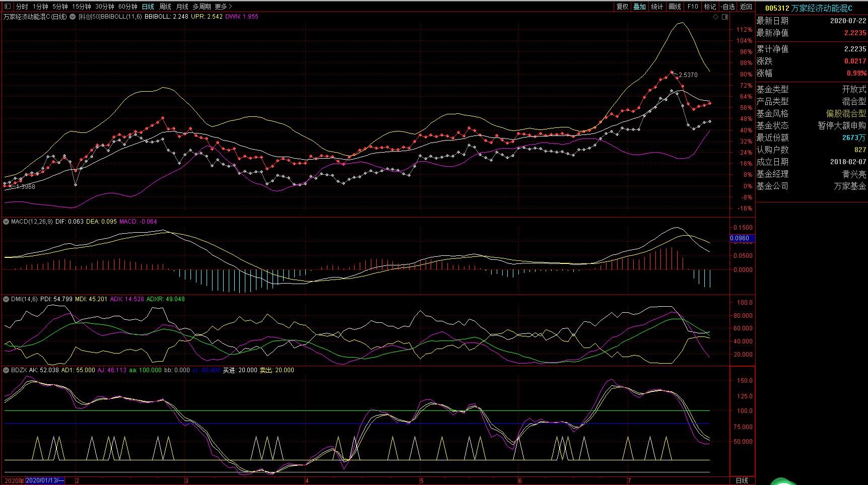Click the inception date 2018-02-07

click(x=848, y=162)
